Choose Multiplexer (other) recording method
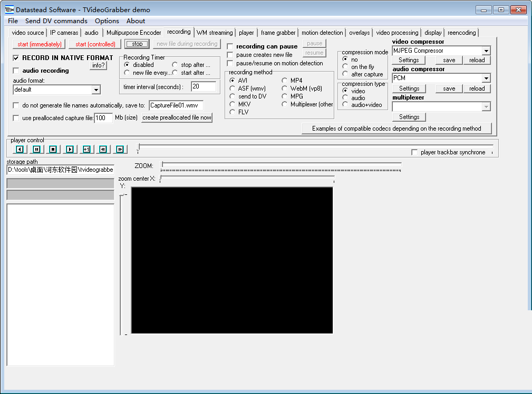 pyautogui.click(x=284, y=104)
